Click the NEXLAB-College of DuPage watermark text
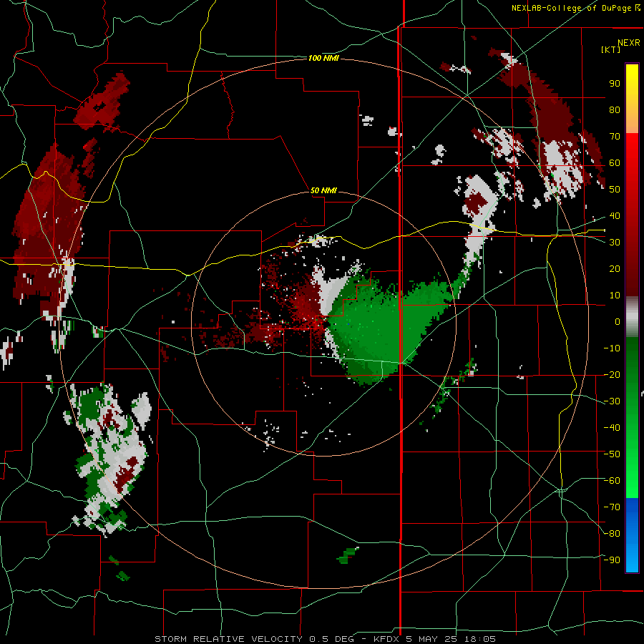 click(575, 8)
